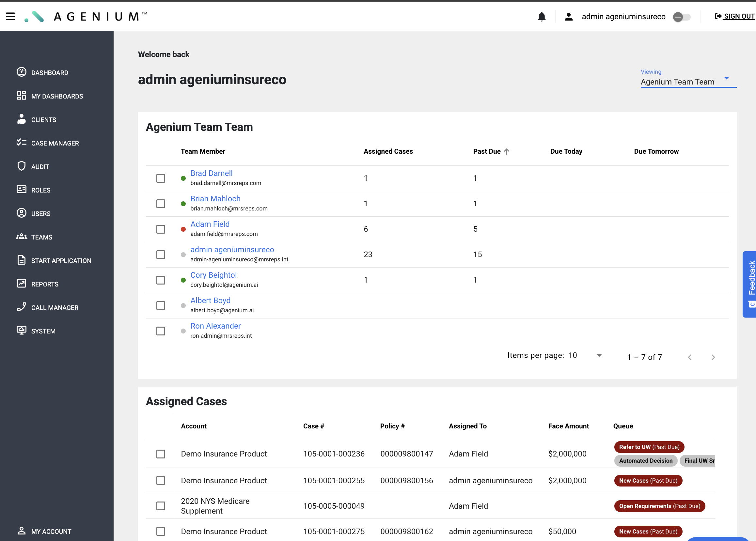Click the My Dashboards grid icon
Screen dimensions: 756x541
(x=21, y=96)
